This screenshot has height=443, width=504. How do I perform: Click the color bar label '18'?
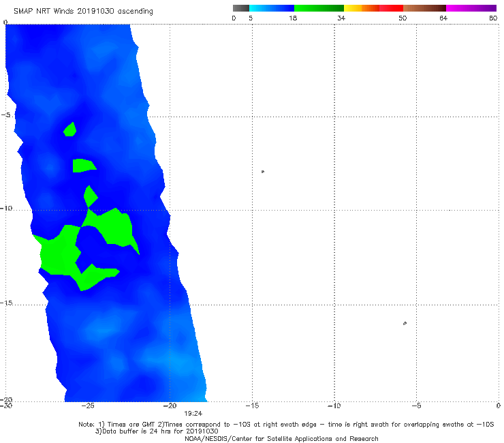[293, 18]
